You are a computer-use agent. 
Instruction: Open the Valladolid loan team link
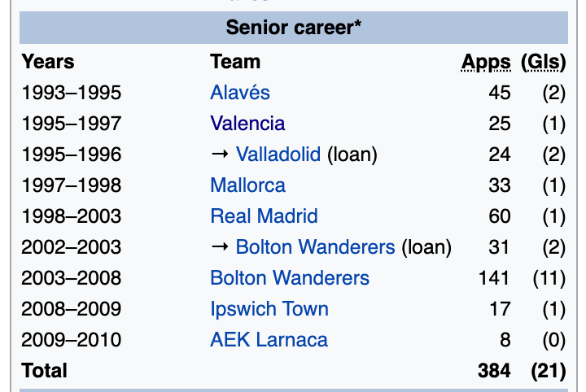point(278,155)
